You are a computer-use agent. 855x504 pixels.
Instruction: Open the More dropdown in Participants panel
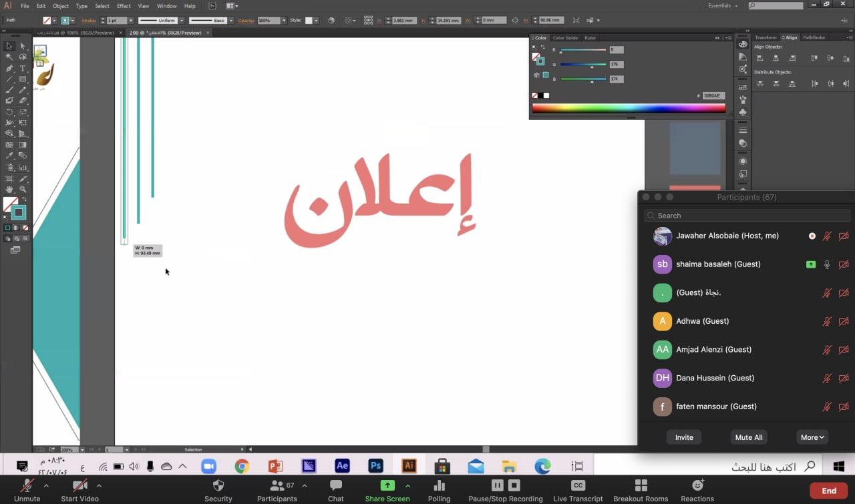tap(812, 437)
